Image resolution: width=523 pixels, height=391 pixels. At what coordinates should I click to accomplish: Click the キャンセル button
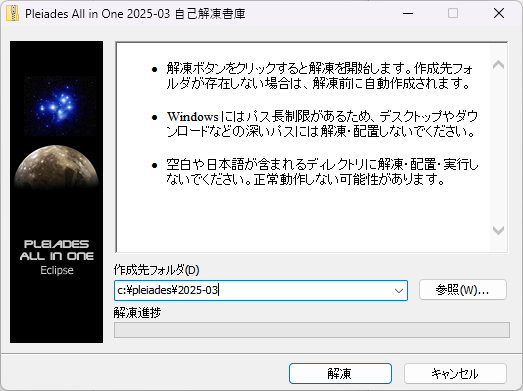tap(455, 373)
